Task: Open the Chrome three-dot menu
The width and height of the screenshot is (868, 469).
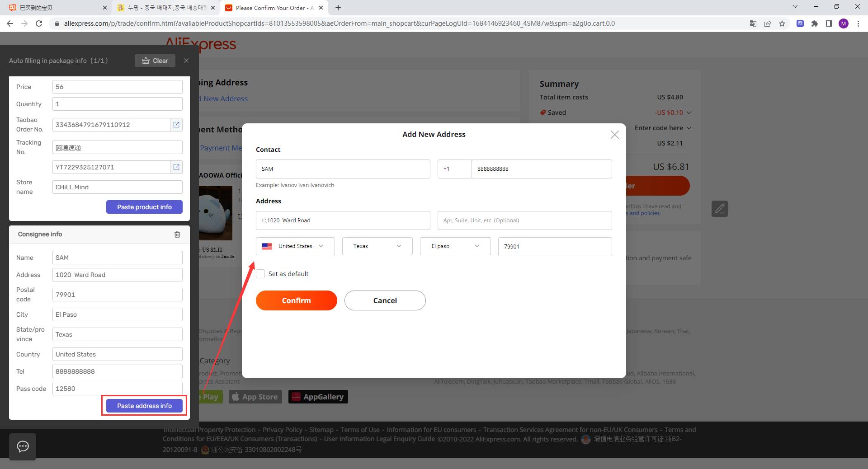Action: point(858,23)
